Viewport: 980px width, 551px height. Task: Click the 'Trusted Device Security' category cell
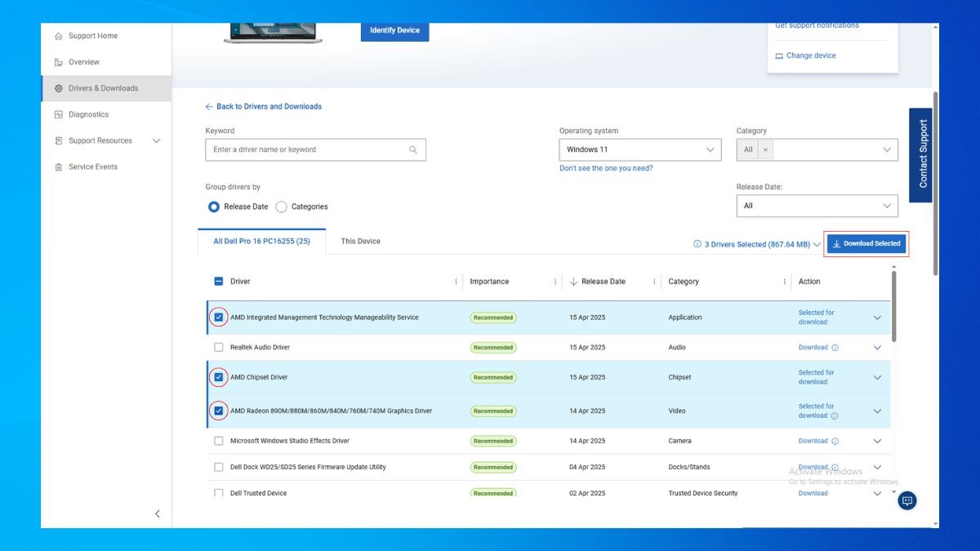[703, 493]
